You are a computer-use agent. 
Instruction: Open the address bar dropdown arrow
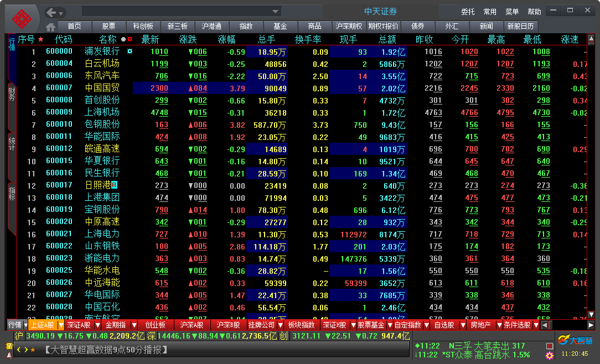pyautogui.click(x=275, y=12)
